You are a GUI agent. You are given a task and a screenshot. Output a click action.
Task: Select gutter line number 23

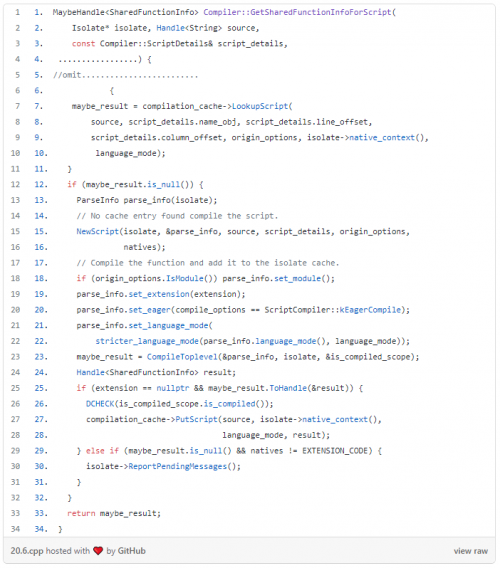click(15, 357)
